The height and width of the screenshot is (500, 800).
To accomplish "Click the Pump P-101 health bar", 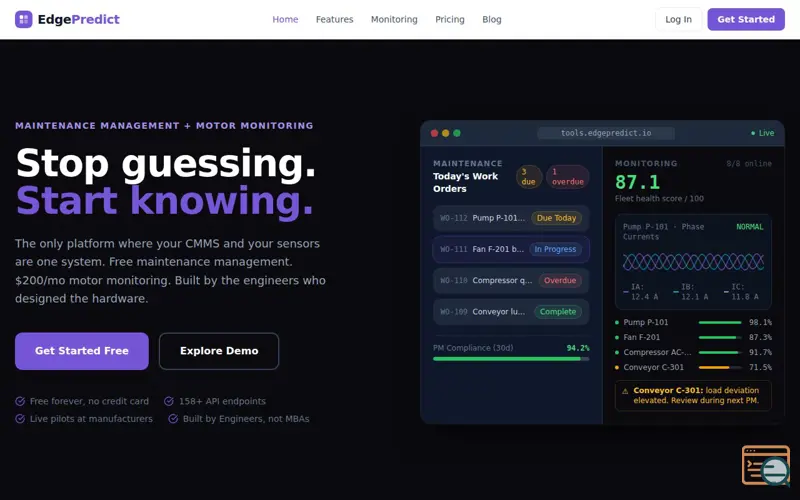I will (x=719, y=323).
